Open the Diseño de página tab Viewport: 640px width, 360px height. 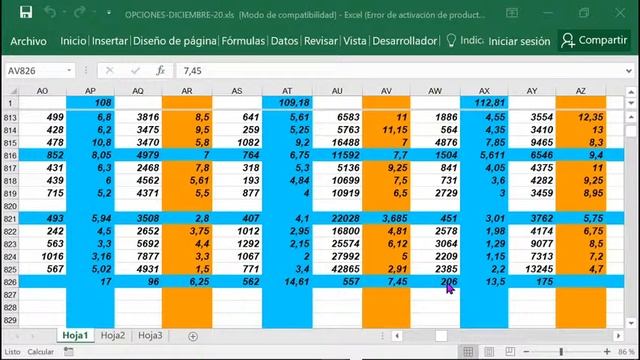click(175, 41)
